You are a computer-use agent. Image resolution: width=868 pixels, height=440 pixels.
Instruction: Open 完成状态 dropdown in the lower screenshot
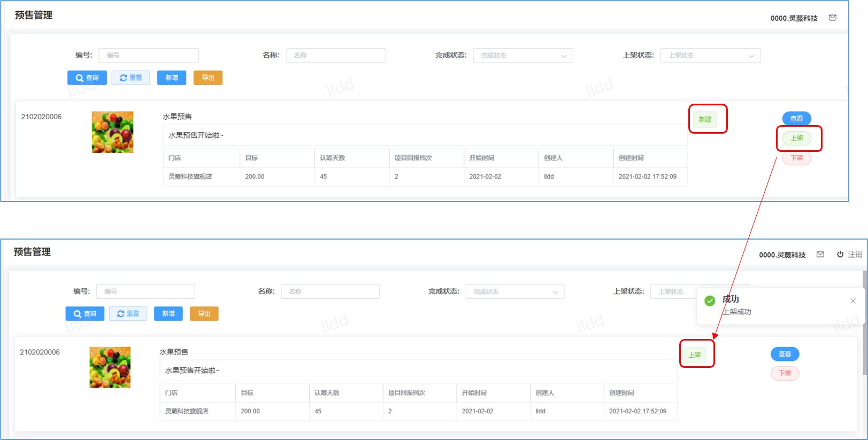pos(515,291)
